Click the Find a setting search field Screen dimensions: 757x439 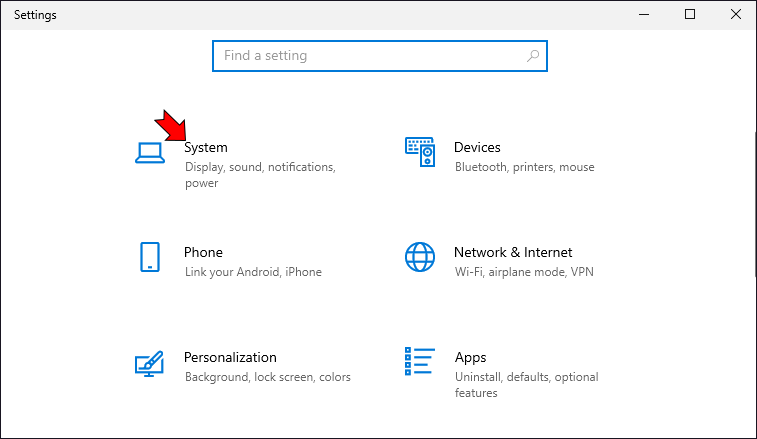pos(370,56)
